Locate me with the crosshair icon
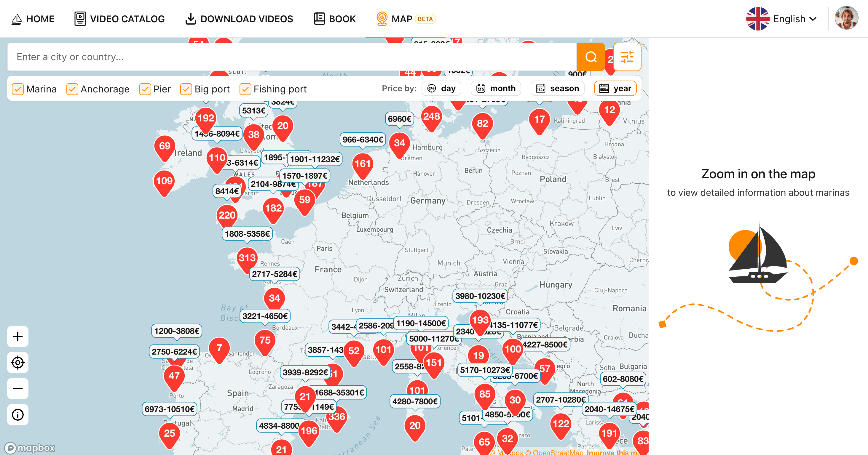 tap(18, 363)
